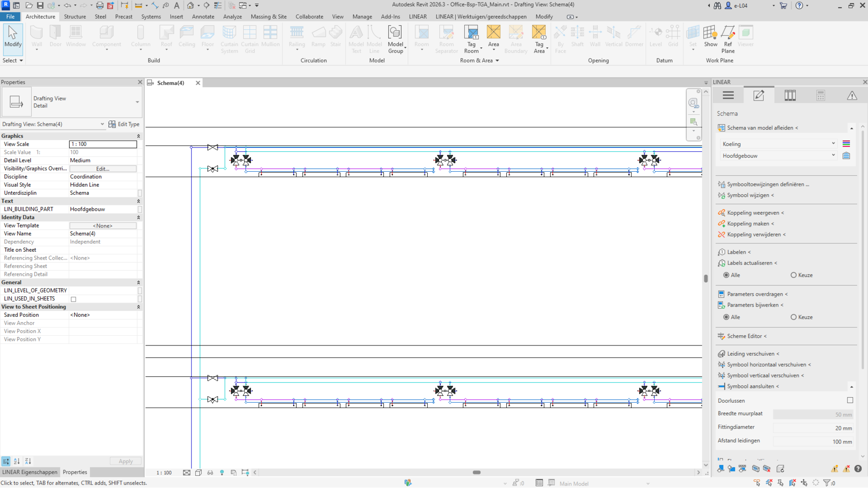Open the Area tool in the ribbon

coord(494,33)
